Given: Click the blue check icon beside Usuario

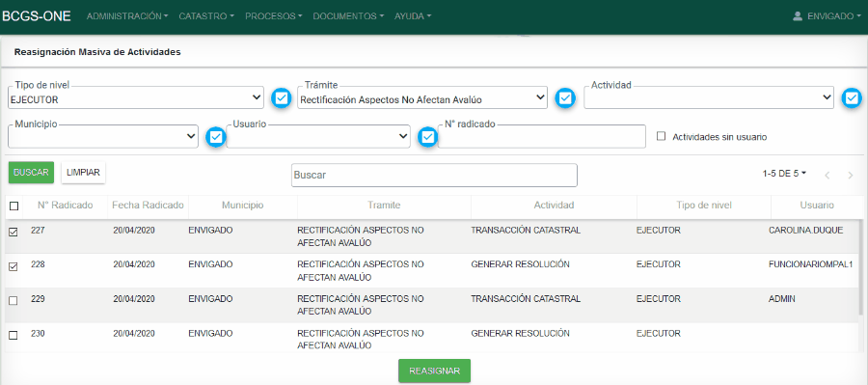Looking at the screenshot, I should [x=427, y=137].
